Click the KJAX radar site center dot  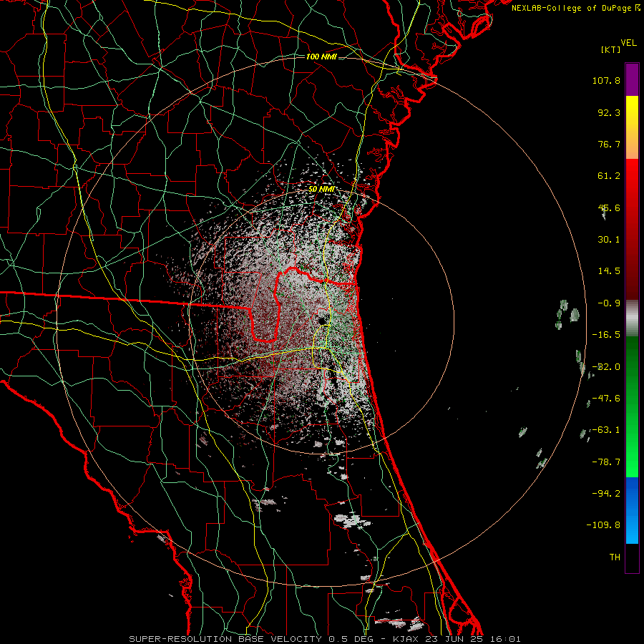point(321,321)
